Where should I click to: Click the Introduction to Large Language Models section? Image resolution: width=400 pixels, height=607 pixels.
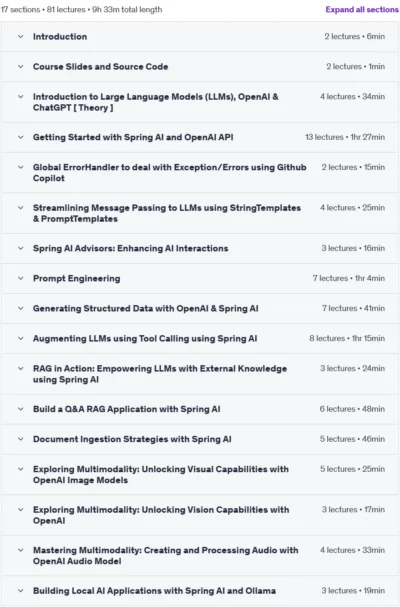[156, 102]
